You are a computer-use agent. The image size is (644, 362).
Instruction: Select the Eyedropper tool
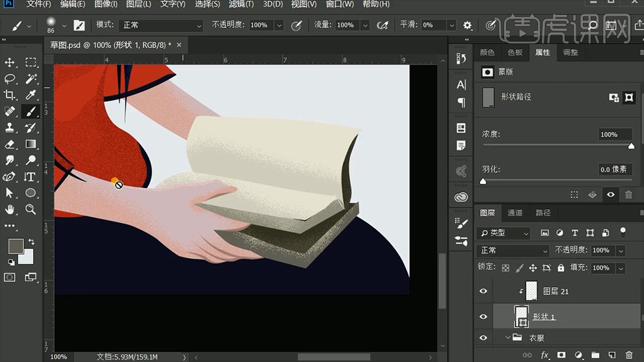(x=31, y=96)
